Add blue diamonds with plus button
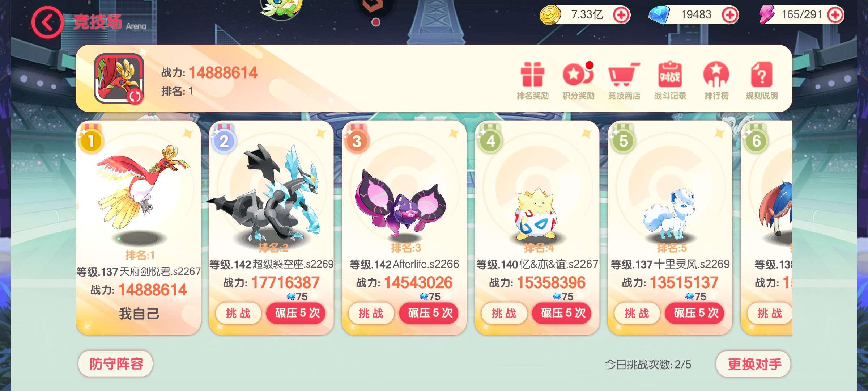Viewport: 868px width, 391px height. point(730,15)
